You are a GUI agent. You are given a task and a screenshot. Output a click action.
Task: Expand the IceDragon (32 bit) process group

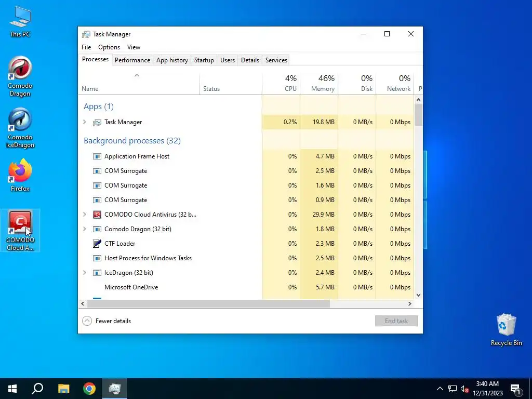coord(85,272)
